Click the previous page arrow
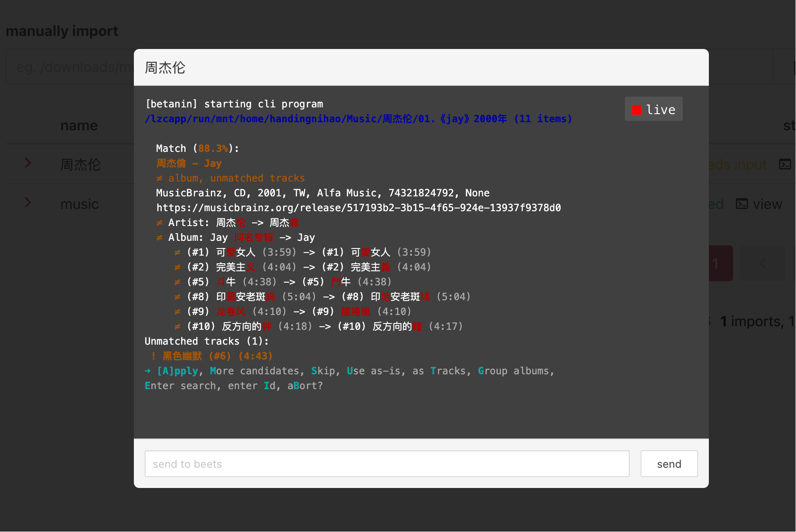Screen dimensions: 796x532 coord(762,263)
